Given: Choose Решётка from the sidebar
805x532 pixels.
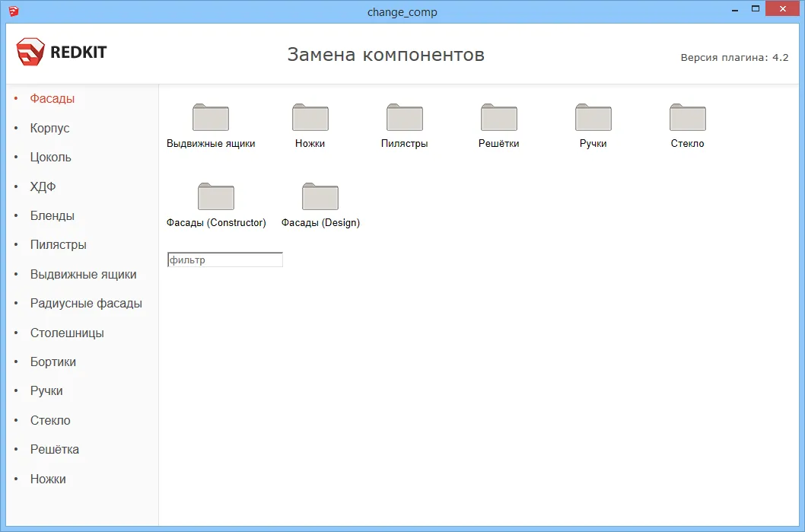Looking at the screenshot, I should pyautogui.click(x=55, y=450).
